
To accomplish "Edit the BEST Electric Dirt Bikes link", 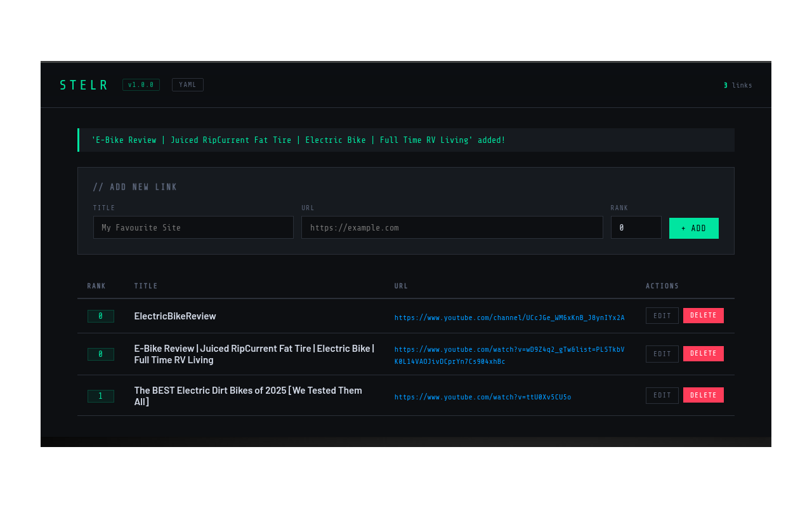I will tap(662, 396).
